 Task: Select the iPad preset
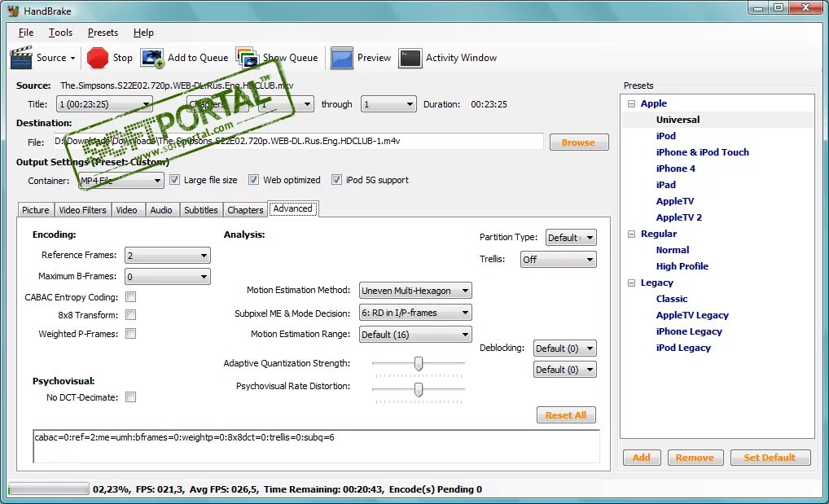click(x=665, y=185)
